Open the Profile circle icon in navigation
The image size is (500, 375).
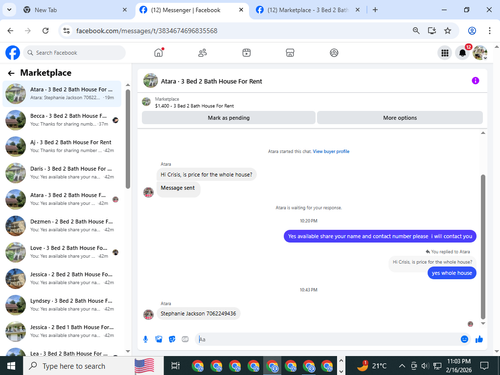click(334, 53)
